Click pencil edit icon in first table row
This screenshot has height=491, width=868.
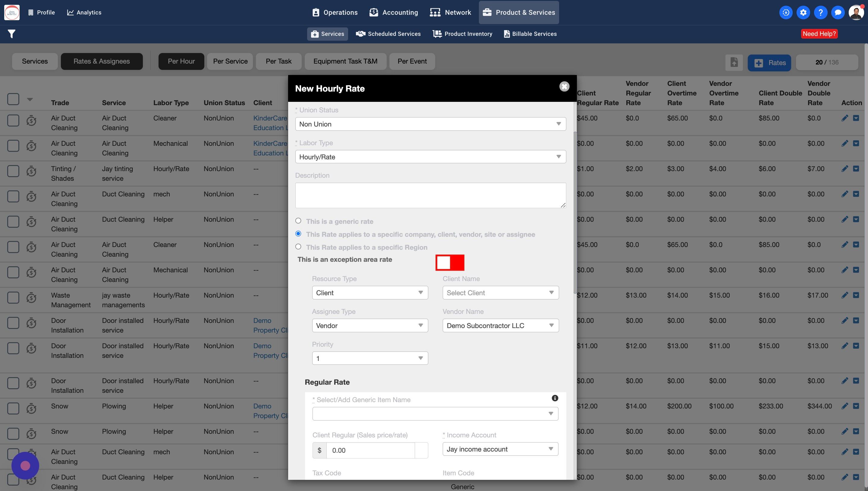tap(845, 118)
